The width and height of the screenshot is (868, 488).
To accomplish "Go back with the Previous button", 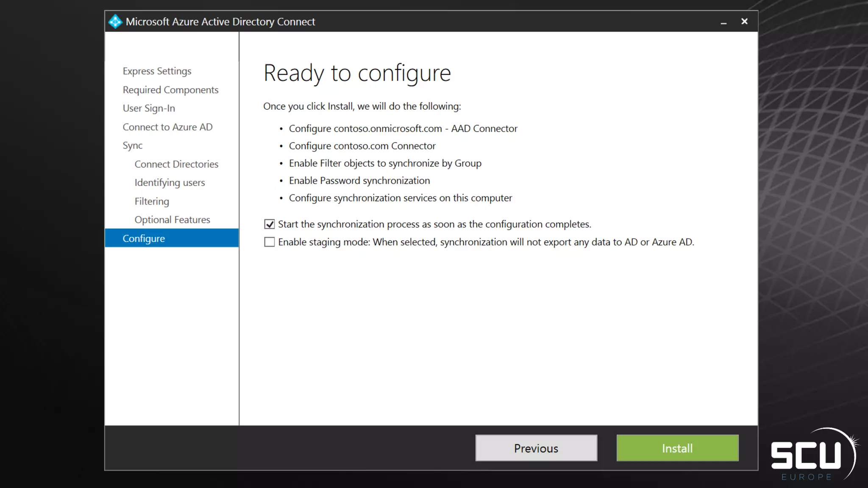I will (536, 448).
